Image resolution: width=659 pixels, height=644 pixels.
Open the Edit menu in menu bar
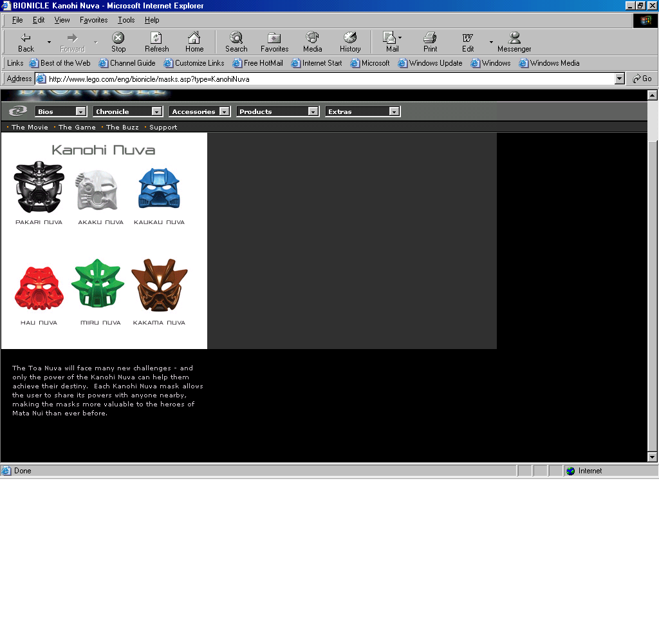[39, 20]
